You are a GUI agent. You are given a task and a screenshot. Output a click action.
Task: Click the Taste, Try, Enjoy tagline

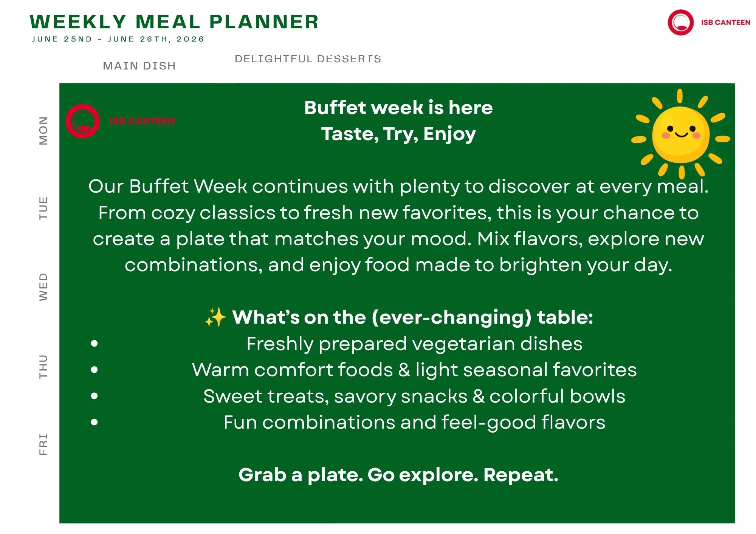(398, 134)
